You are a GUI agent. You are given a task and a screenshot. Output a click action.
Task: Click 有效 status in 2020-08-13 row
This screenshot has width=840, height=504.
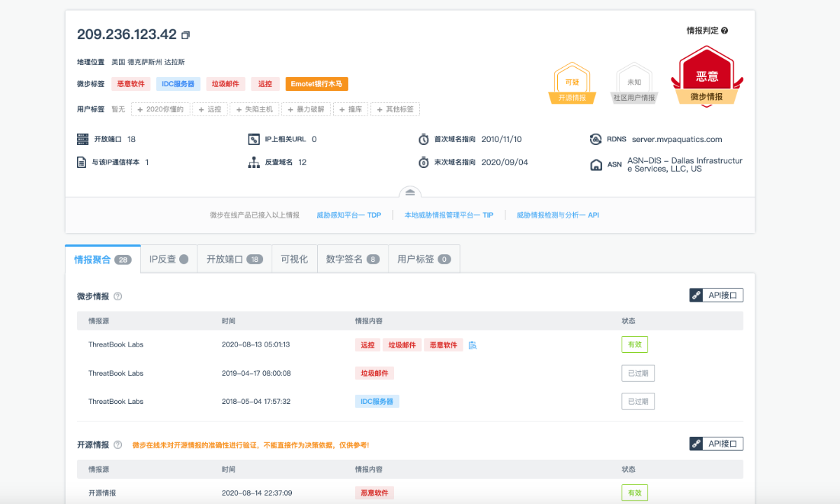pyautogui.click(x=635, y=344)
